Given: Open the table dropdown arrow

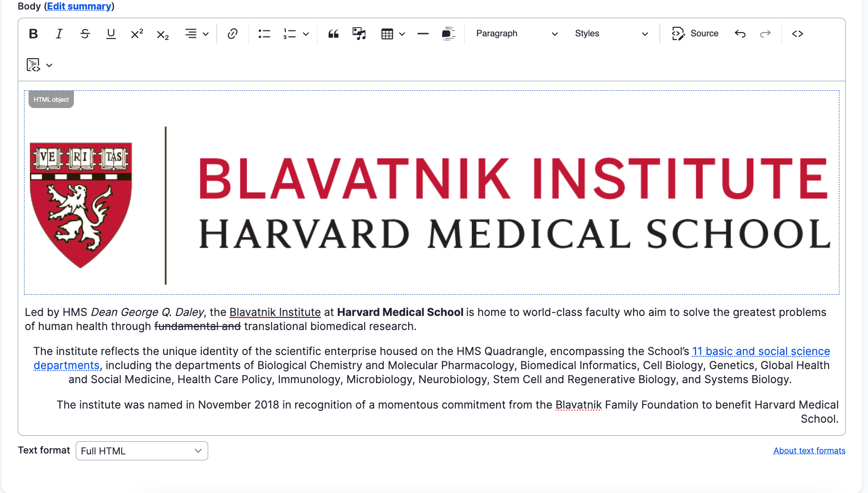Looking at the screenshot, I should click(402, 34).
